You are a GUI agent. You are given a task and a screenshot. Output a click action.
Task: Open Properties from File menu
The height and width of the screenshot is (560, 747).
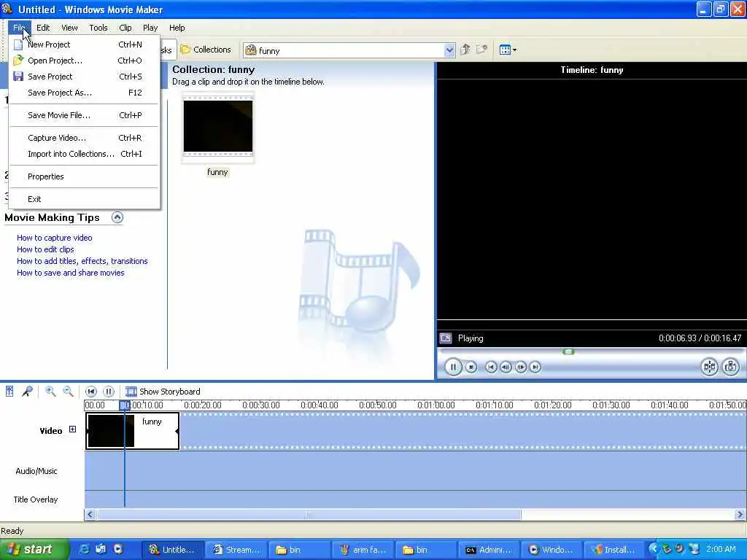(85, 176)
